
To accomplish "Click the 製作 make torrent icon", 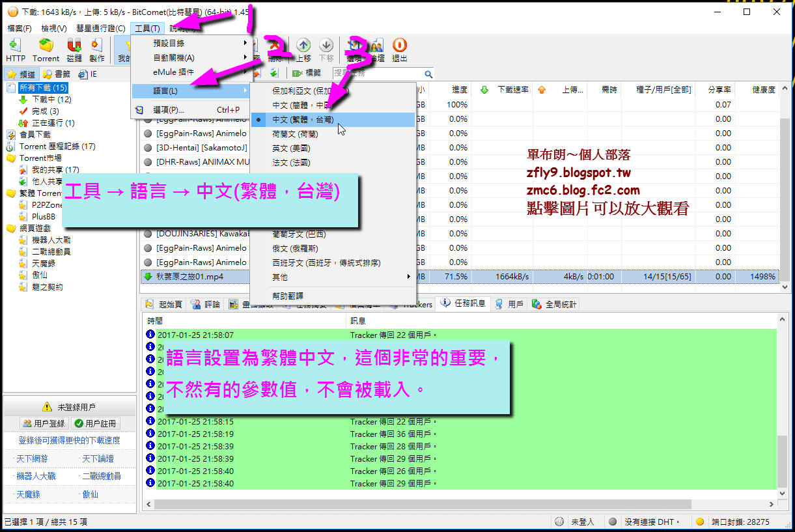I will click(x=97, y=45).
